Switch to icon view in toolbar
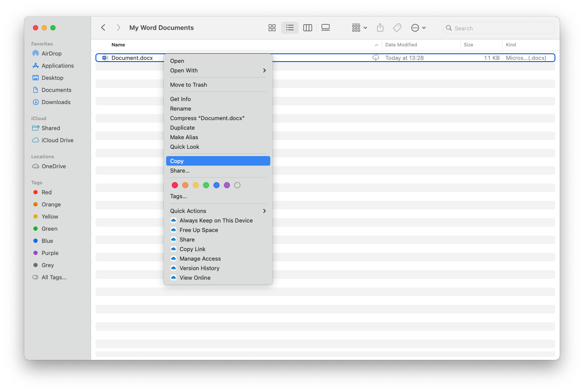Image resolution: width=584 pixels, height=392 pixels. click(272, 28)
